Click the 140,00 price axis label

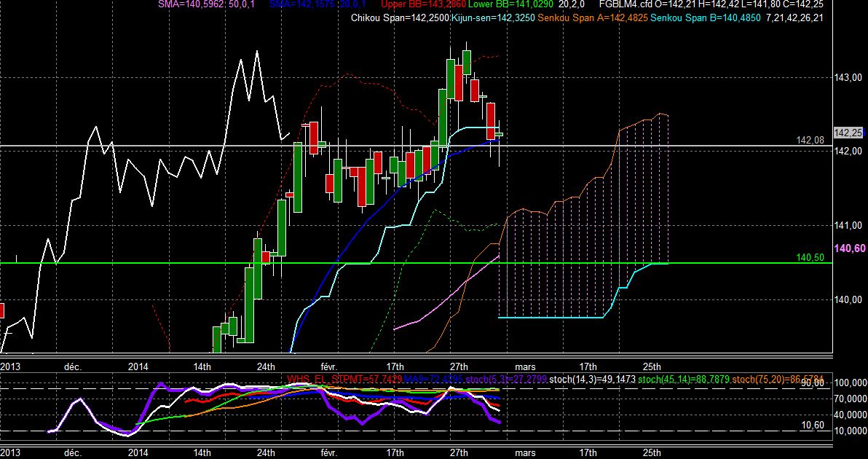pos(848,299)
